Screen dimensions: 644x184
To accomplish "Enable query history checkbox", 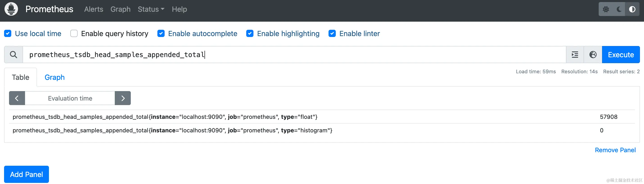I will coord(74,34).
